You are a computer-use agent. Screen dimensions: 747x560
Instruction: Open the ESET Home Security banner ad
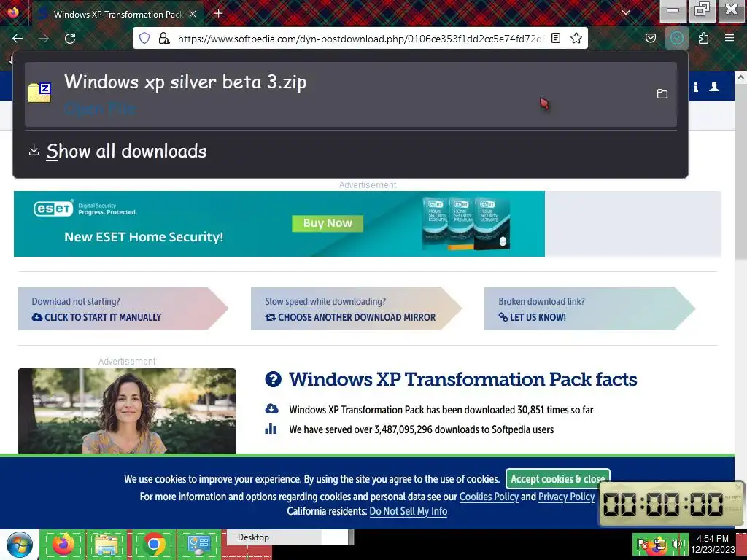tap(279, 224)
